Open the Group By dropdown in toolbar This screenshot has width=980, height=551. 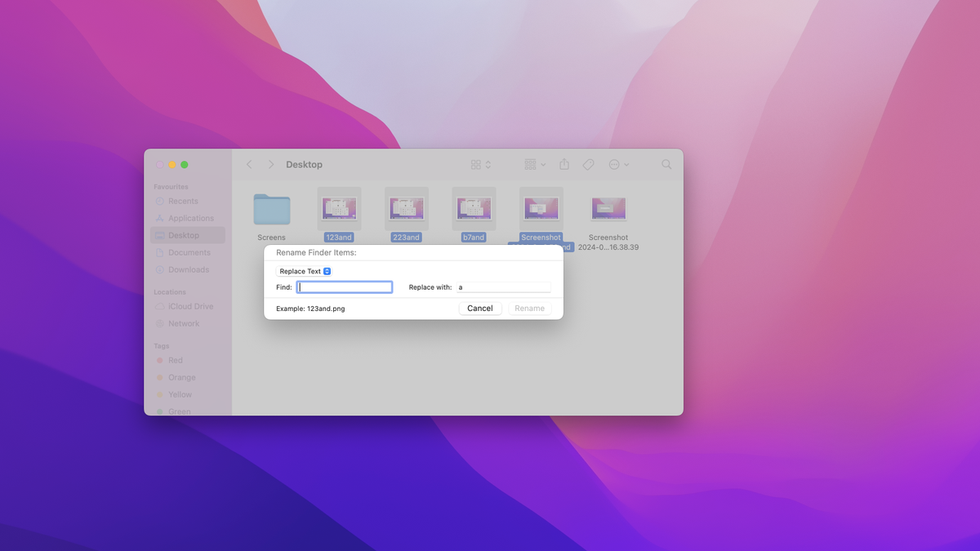coord(535,165)
